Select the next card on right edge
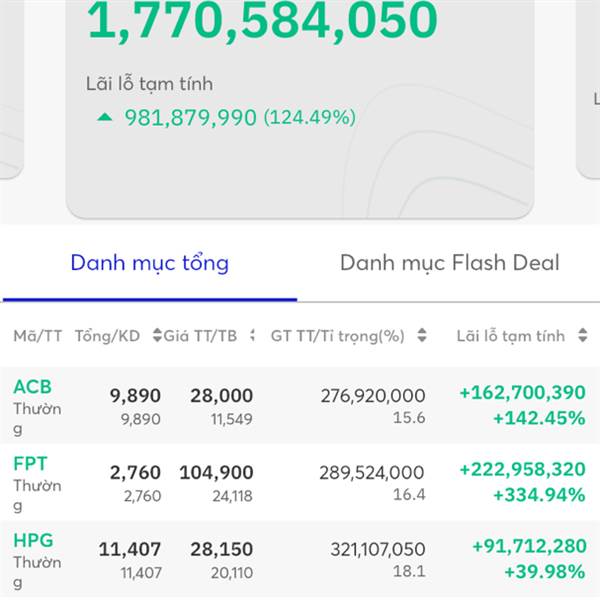Screen dimensions: 600x600 588,89
